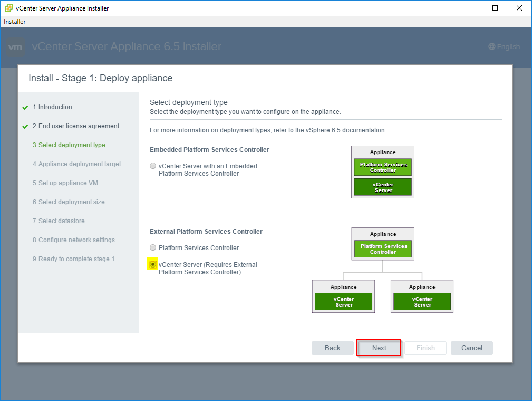Click the Appliance box in the external PSC diagram

pyautogui.click(x=382, y=234)
